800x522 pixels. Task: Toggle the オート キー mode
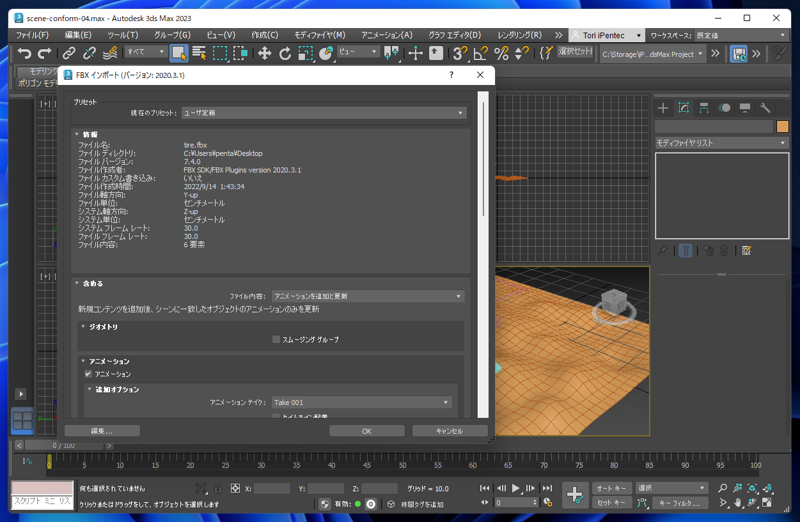click(x=611, y=488)
